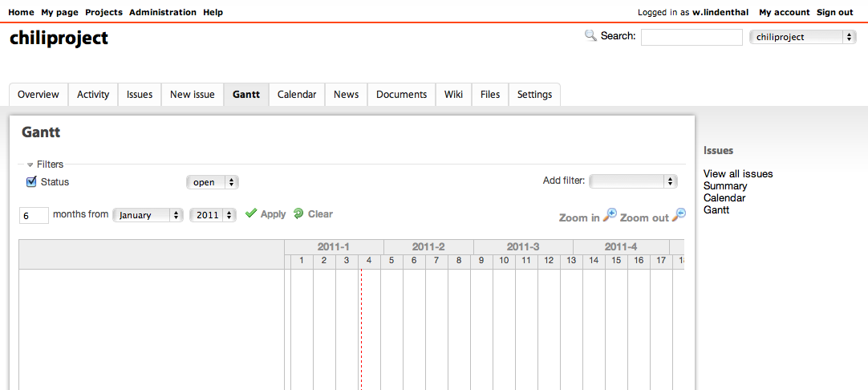The image size is (868, 390).
Task: Open Gantt link in sidebar
Action: (716, 210)
